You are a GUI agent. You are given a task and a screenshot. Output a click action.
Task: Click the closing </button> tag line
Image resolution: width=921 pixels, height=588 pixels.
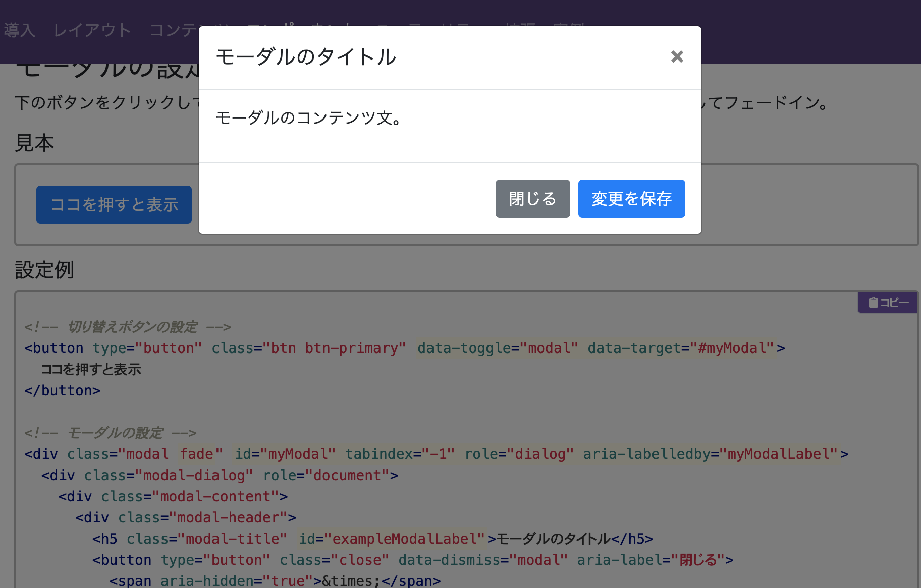click(x=63, y=390)
